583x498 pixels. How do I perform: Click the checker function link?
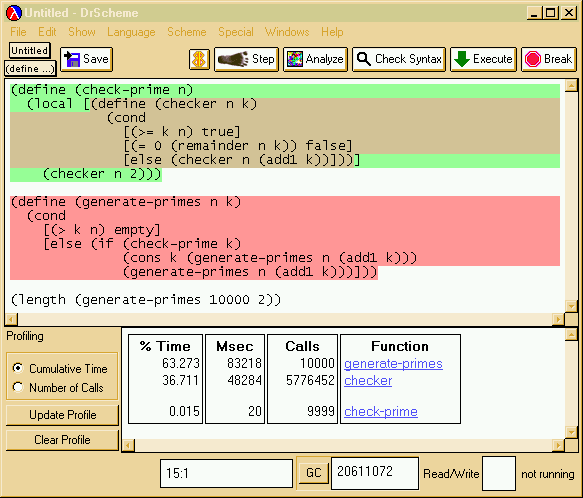[368, 380]
